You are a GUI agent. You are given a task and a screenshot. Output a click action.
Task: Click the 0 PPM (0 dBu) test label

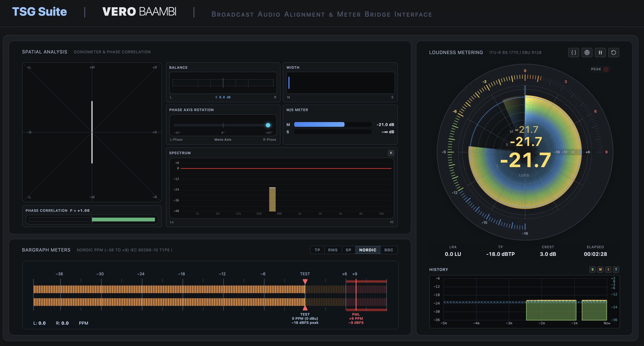[x=305, y=319]
